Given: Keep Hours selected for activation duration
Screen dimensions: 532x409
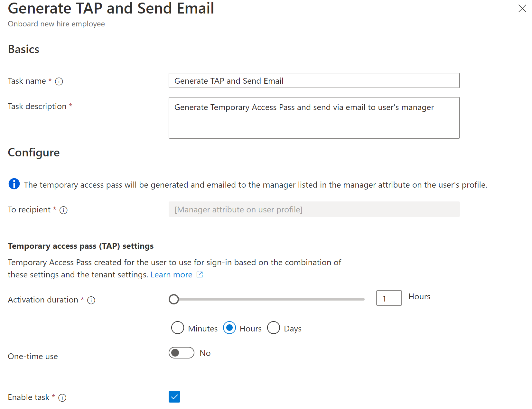Looking at the screenshot, I should click(229, 328).
